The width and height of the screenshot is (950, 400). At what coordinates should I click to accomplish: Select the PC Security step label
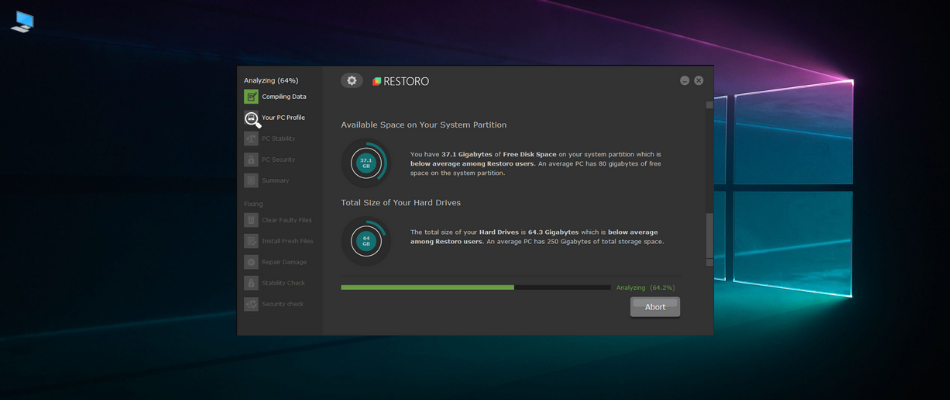click(x=279, y=159)
